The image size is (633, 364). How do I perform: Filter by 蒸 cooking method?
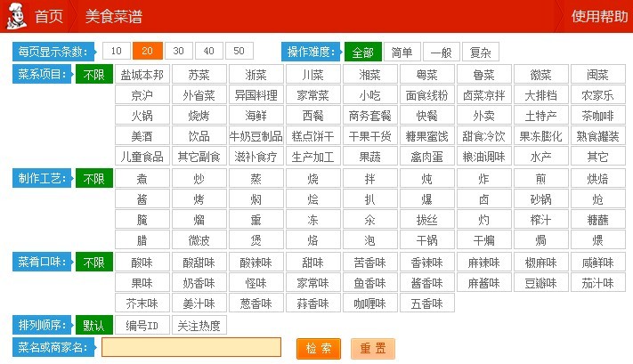point(256,179)
